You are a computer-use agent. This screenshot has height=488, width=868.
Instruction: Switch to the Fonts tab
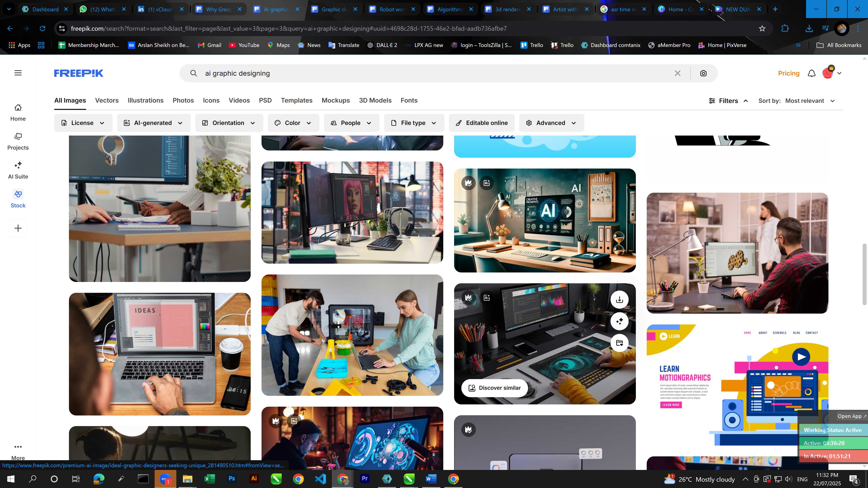point(409,100)
